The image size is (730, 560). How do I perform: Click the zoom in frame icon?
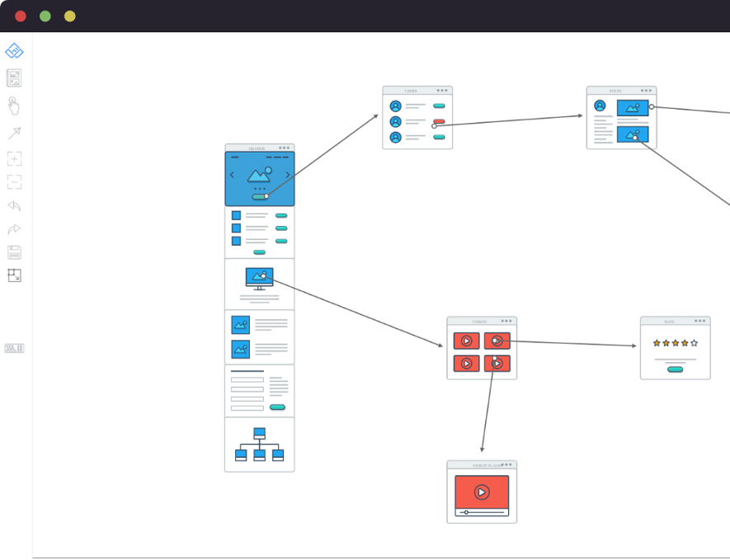(x=14, y=158)
